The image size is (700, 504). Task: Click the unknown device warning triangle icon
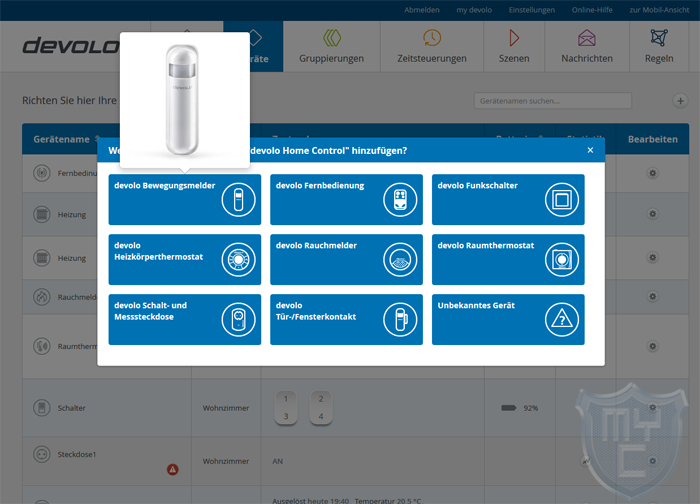tap(562, 319)
